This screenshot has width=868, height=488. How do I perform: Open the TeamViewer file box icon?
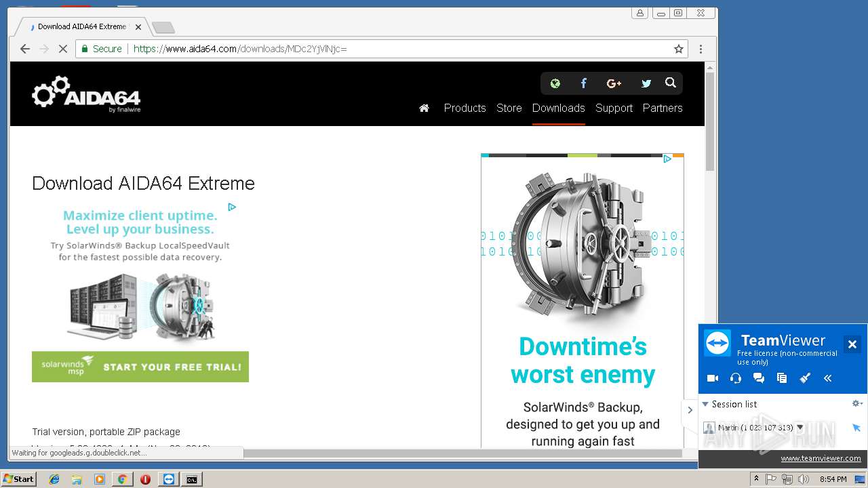tap(782, 378)
